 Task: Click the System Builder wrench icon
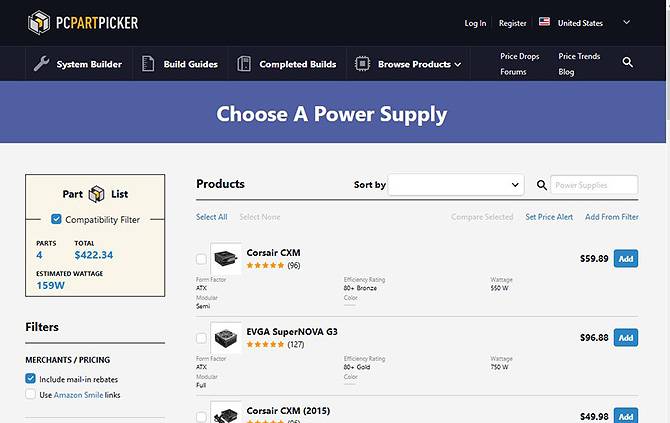click(41, 64)
